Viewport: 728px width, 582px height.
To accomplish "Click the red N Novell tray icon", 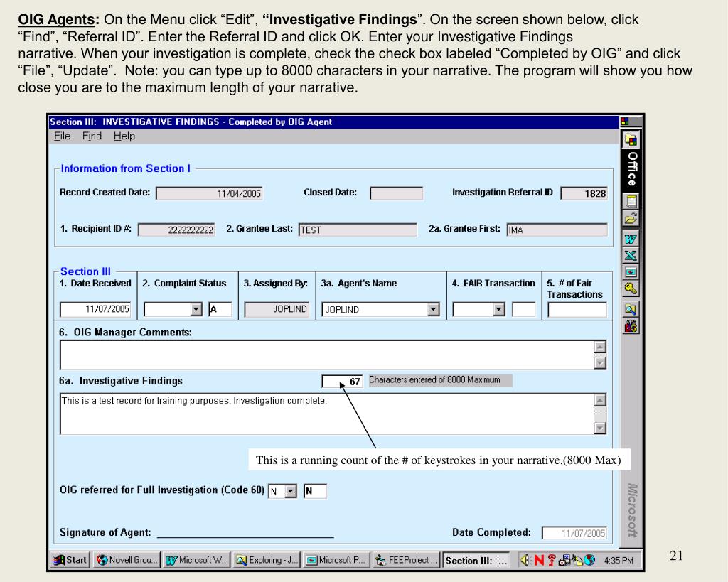I will 539,560.
